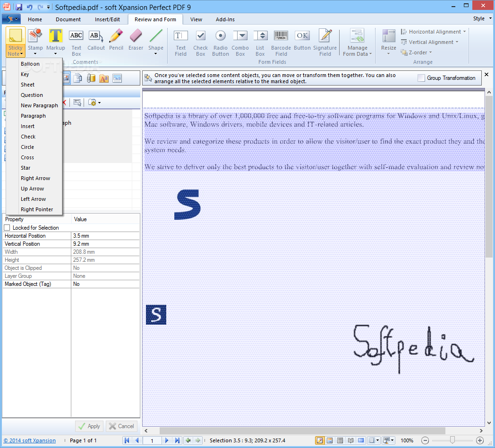Adjust the zoom slider handle
Viewport: 495px width, 448px height.
pos(452,440)
